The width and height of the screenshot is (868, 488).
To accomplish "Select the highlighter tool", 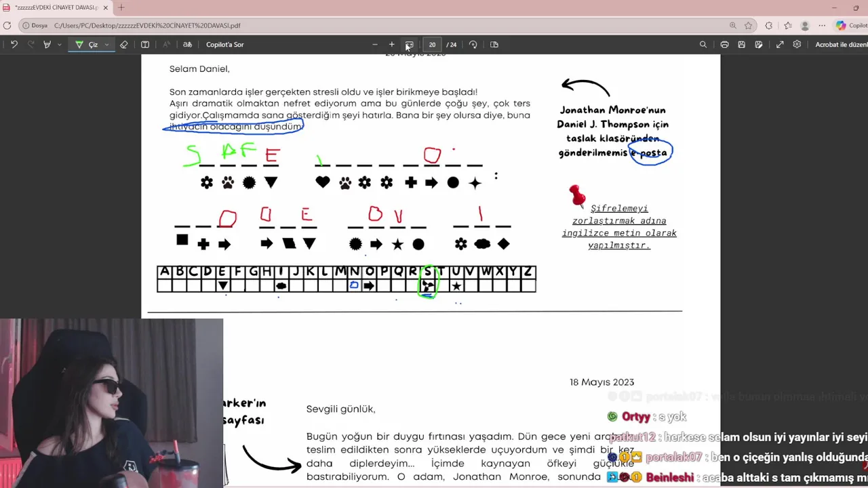I will pyautogui.click(x=47, y=45).
